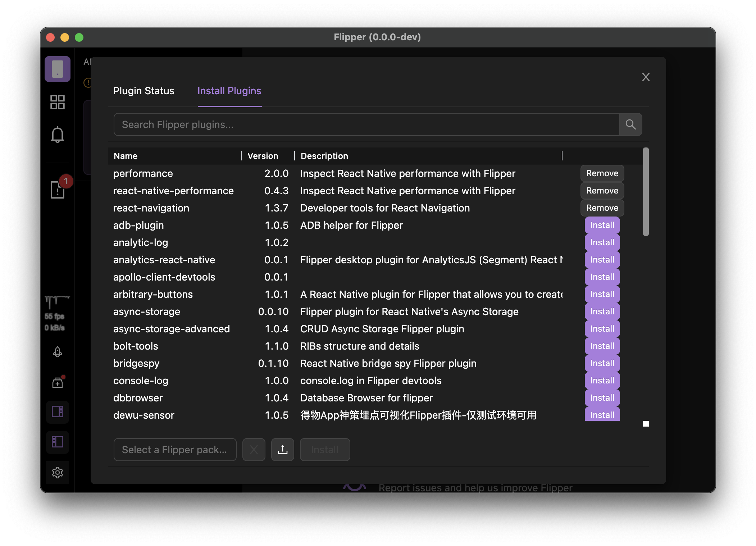Click the first-aid kit icon with red dot
756x546 pixels.
point(58,383)
